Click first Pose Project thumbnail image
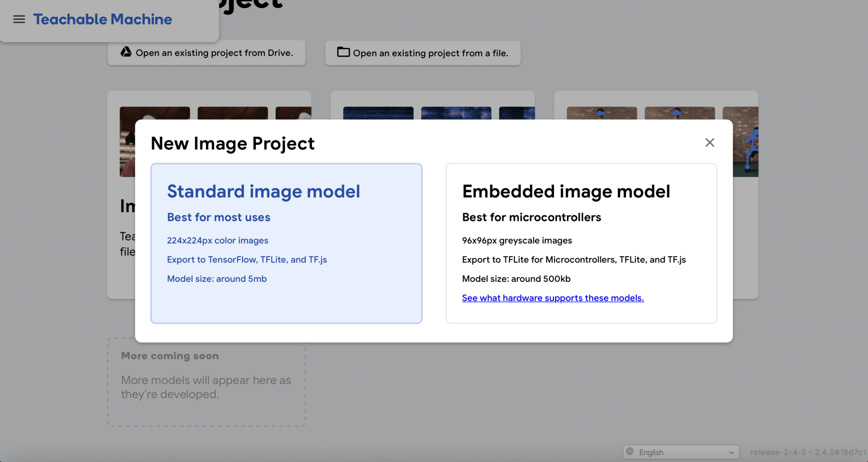Image resolution: width=868 pixels, height=462 pixels. (x=602, y=113)
